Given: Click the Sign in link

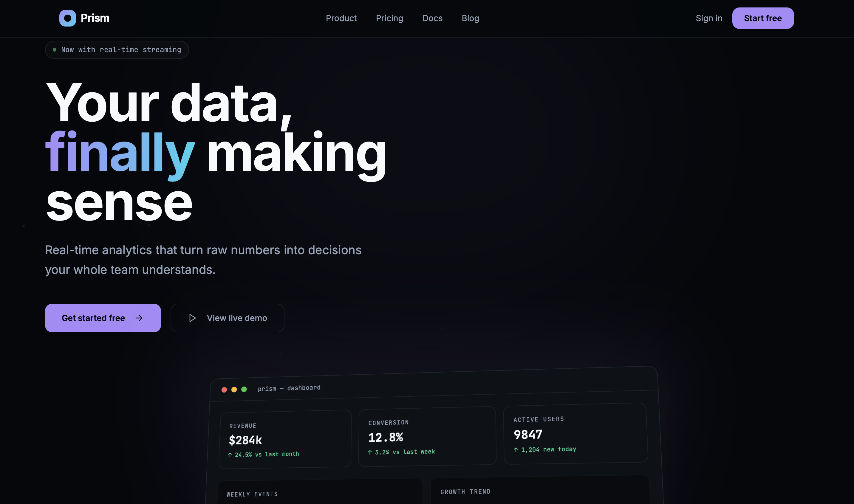Looking at the screenshot, I should (709, 18).
